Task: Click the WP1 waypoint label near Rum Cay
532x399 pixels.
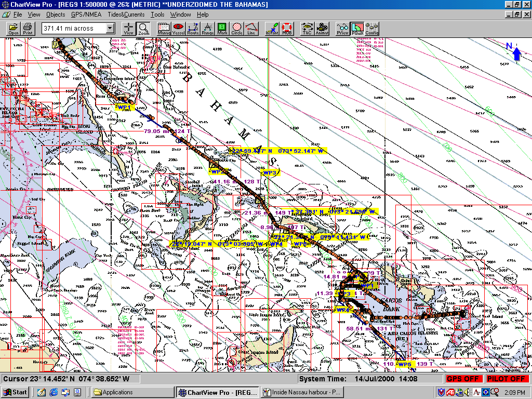Action: tap(125, 108)
